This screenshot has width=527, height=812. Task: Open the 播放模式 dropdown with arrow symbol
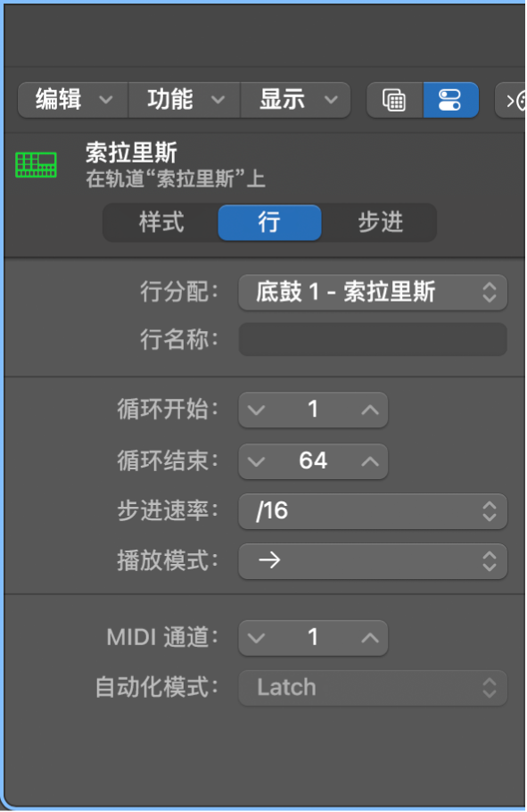click(372, 562)
